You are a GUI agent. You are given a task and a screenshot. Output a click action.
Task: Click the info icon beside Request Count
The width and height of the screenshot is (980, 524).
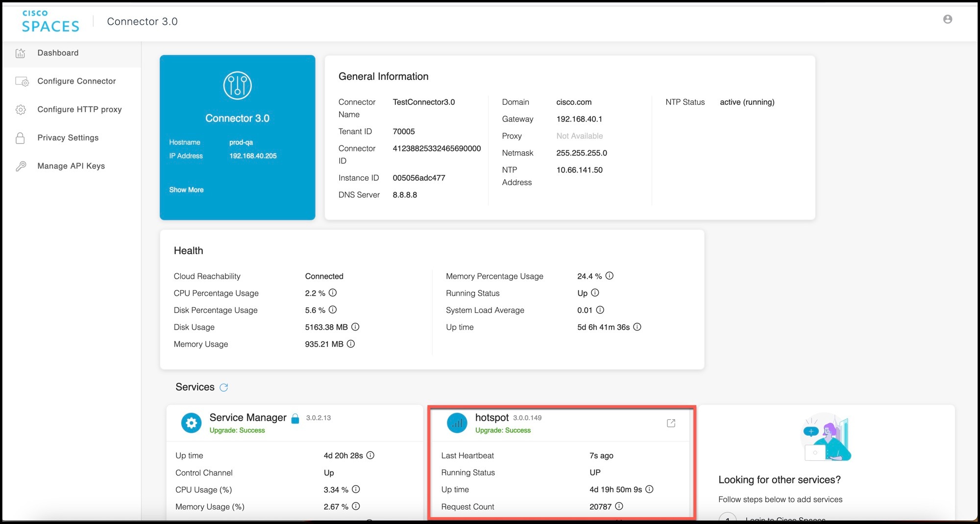620,506
